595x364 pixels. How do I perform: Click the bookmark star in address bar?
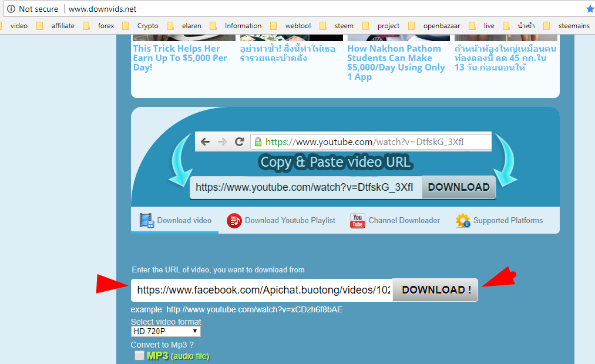(590, 9)
